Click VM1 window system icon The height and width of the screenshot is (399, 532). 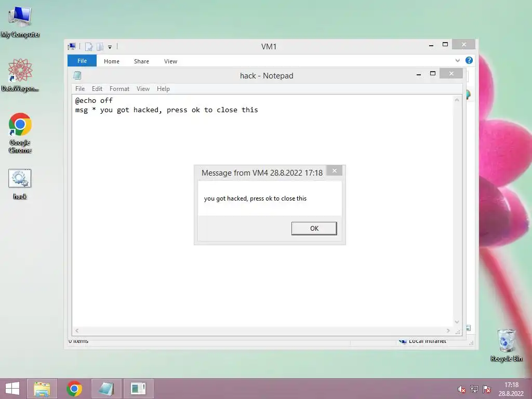click(x=72, y=46)
